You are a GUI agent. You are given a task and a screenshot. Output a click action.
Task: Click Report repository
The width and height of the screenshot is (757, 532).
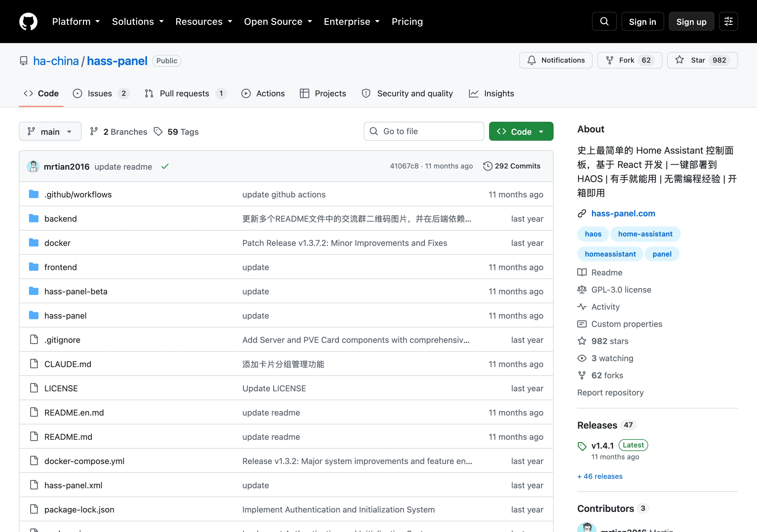(610, 392)
